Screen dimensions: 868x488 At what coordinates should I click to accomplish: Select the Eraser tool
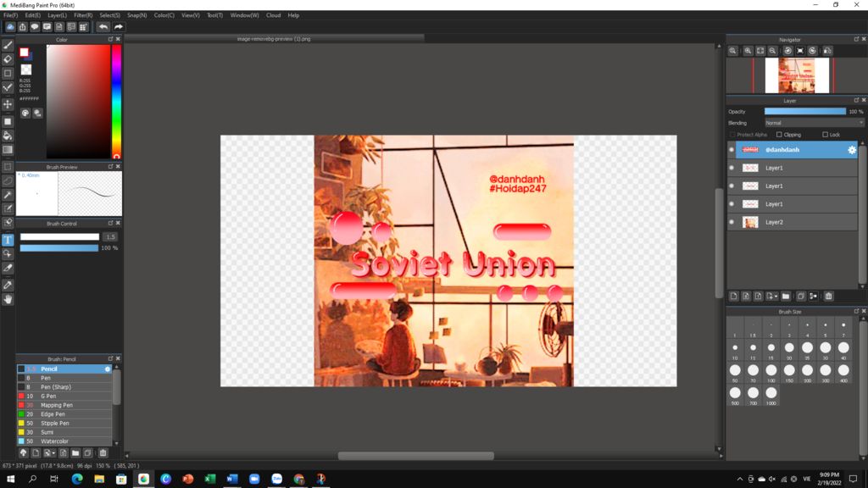tap(8, 59)
